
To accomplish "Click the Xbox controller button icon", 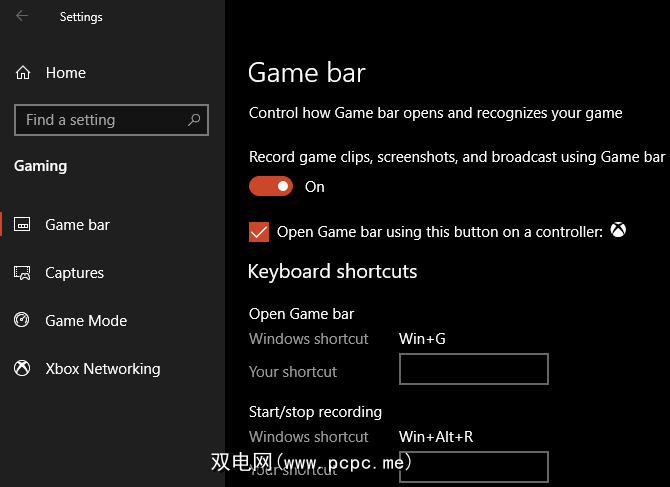I will coord(618,230).
